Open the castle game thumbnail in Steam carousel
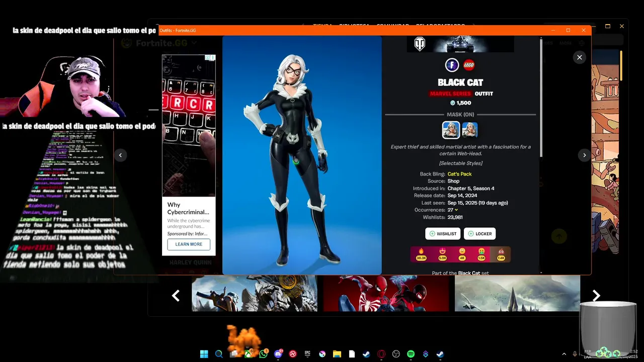The image size is (644, 362). (517, 293)
